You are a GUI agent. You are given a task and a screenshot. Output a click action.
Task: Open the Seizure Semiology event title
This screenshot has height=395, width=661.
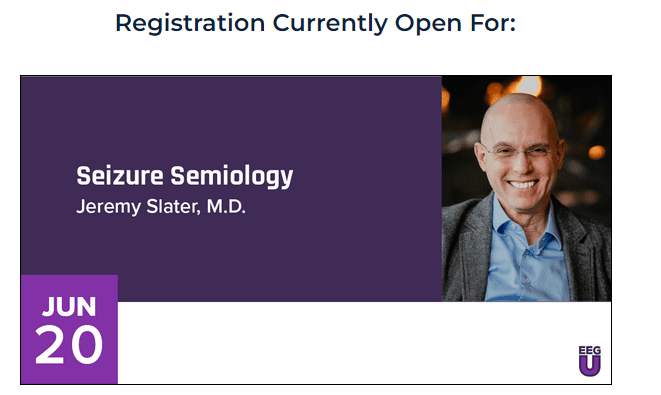point(184,176)
